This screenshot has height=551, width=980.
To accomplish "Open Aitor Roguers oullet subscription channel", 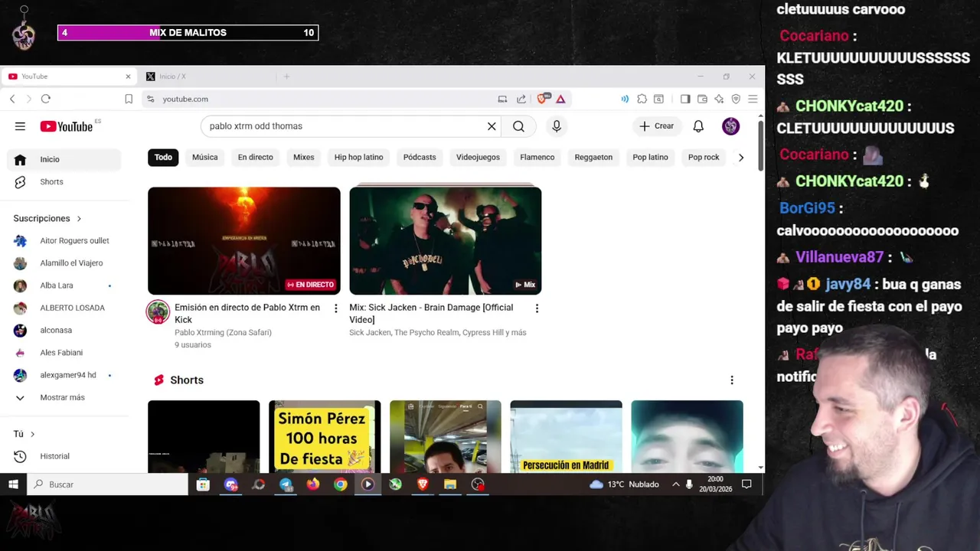I will 64,241.
